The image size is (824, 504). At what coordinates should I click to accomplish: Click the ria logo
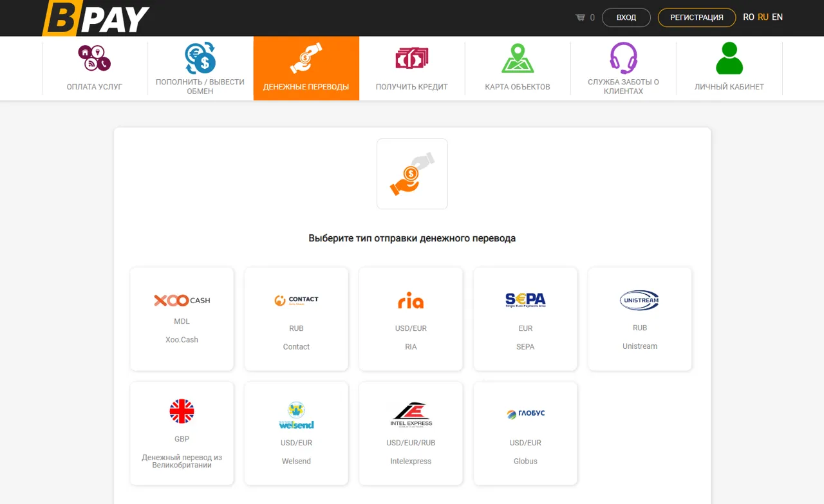pyautogui.click(x=411, y=301)
